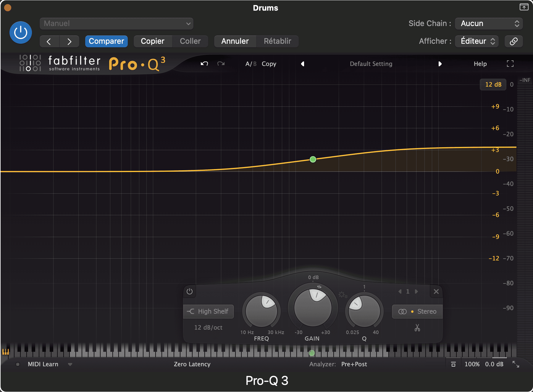This screenshot has height=392, width=533.
Task: Open the Default Setting preset menu
Action: [371, 64]
